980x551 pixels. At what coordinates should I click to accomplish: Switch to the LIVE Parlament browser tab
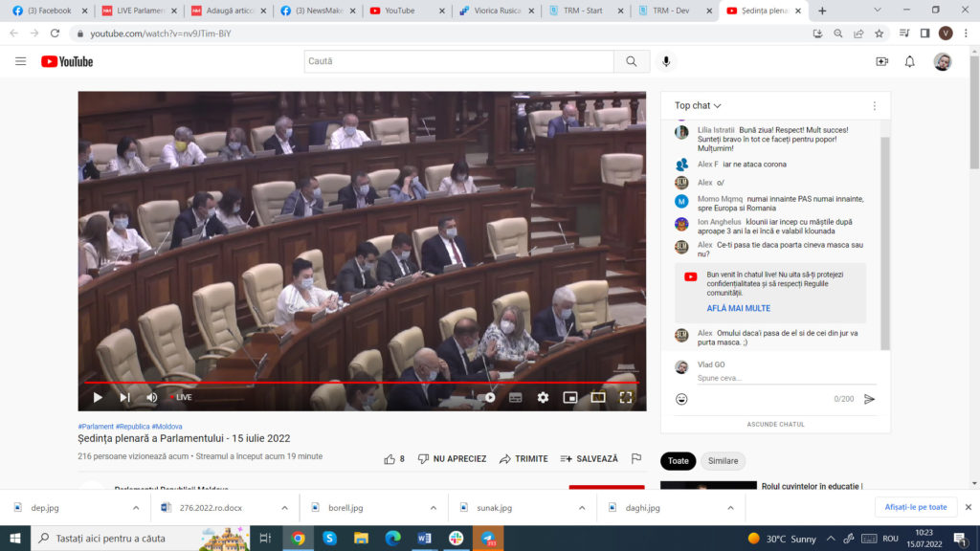click(139, 11)
